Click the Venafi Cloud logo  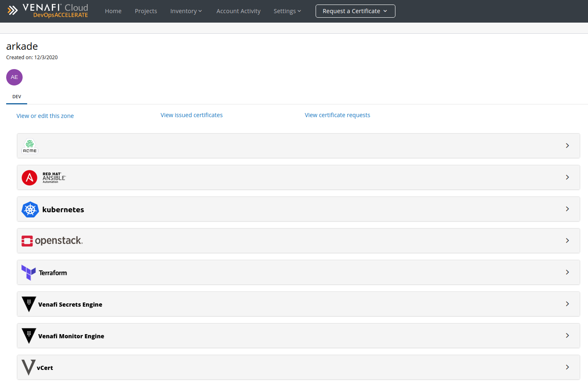[48, 11]
